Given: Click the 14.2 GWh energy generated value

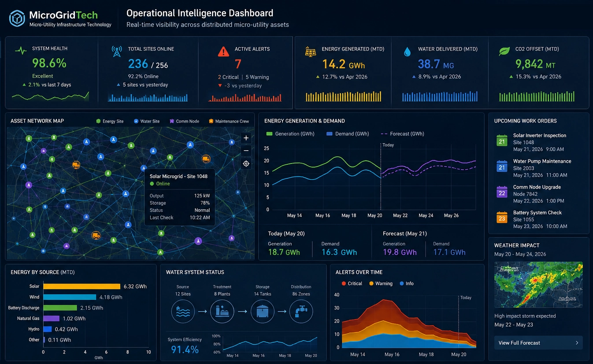Looking at the screenshot, I should 343,64.
